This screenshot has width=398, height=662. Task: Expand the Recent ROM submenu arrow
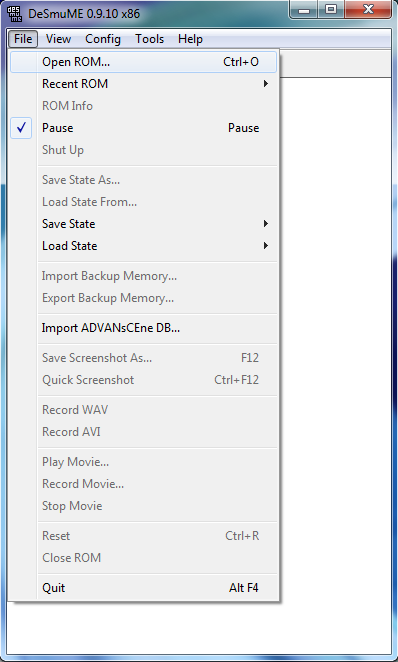(265, 84)
